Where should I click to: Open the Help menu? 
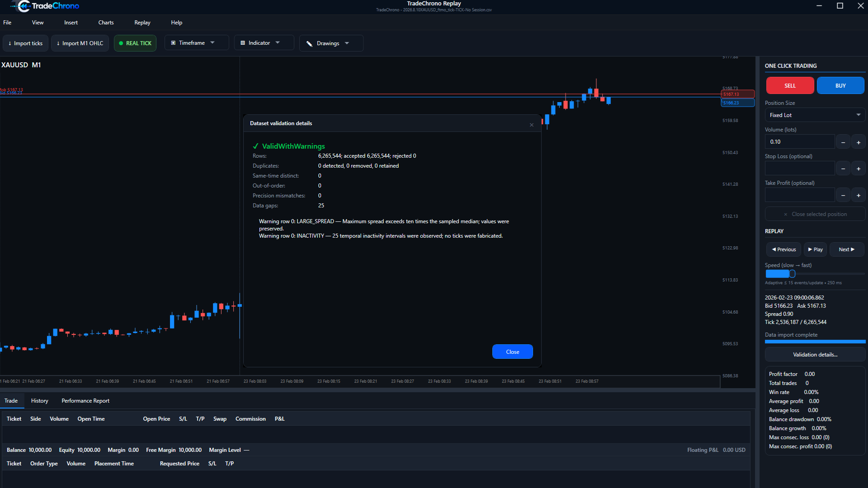[176, 23]
